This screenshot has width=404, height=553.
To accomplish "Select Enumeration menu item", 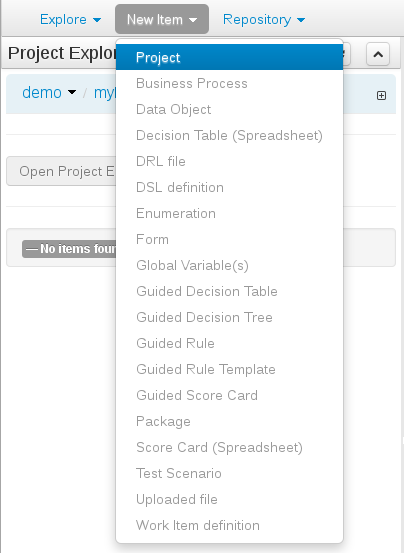I will [229, 213].
